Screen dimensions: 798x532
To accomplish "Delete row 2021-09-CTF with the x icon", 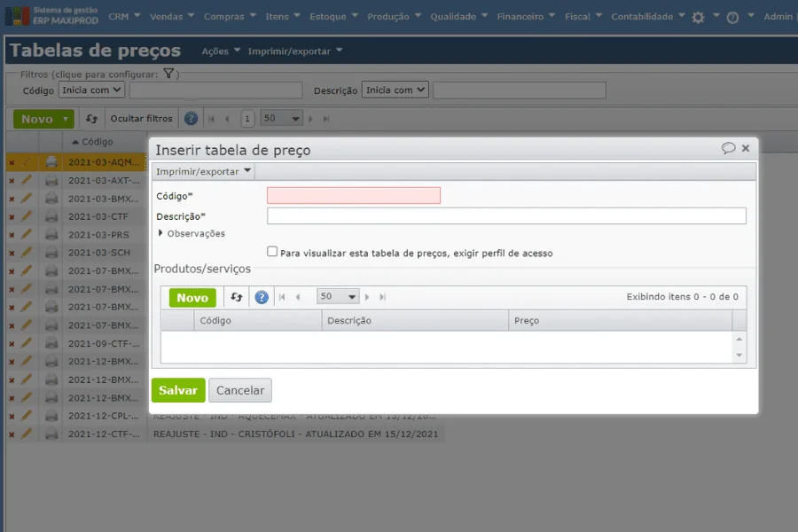I will [12, 344].
